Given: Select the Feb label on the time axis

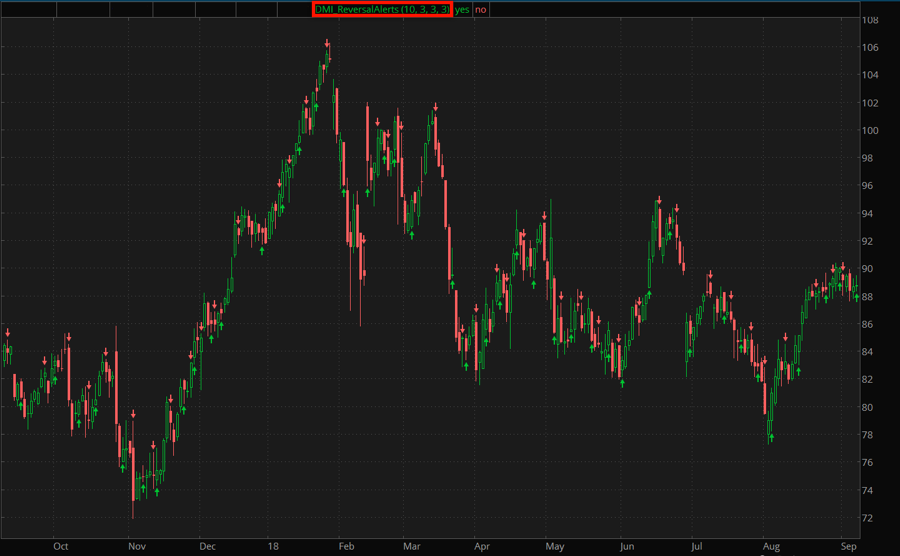Looking at the screenshot, I should (x=346, y=547).
